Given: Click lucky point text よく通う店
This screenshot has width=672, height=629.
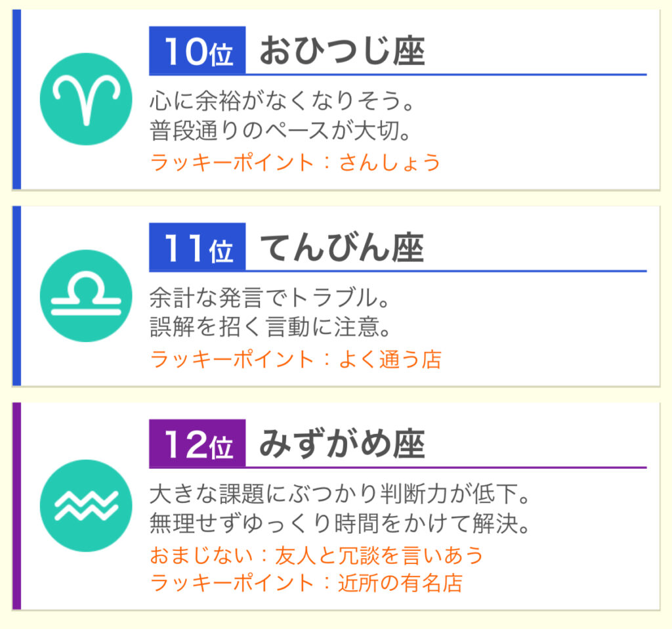Looking at the screenshot, I should click(390, 359).
